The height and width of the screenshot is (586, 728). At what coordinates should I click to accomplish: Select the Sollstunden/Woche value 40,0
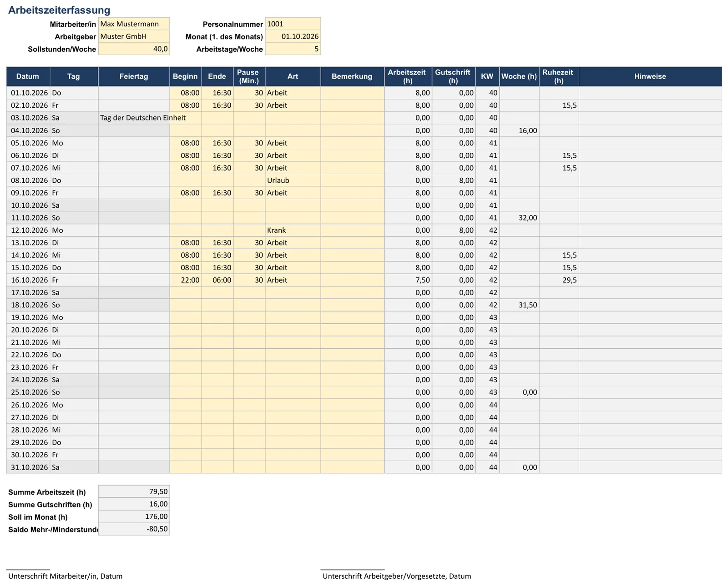tap(134, 49)
